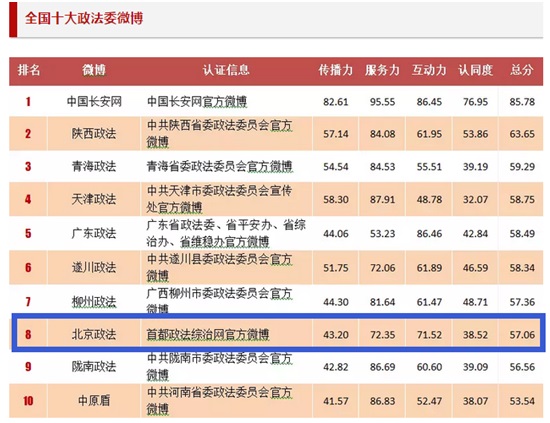Click 传播力 value 41.57 for 中原盾
The height and width of the screenshot is (423, 550).
coord(336,401)
